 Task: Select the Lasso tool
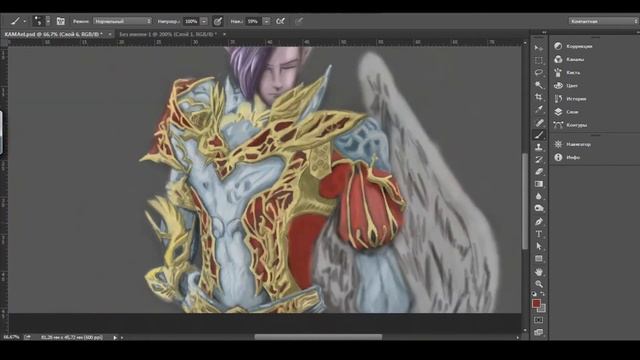click(539, 73)
